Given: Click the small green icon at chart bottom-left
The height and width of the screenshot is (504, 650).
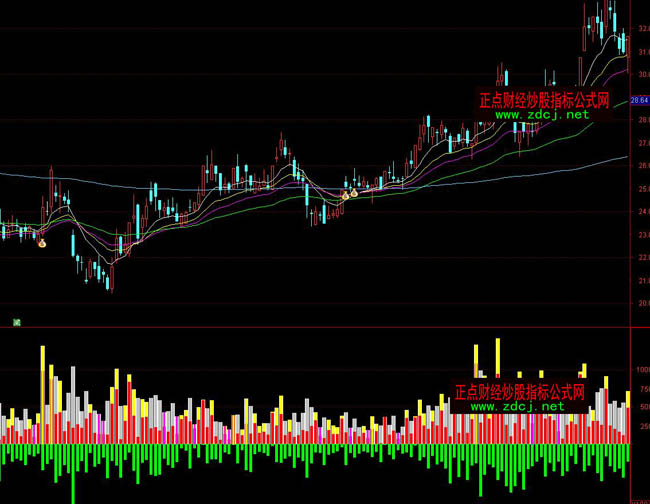Looking at the screenshot, I should coord(17,321).
